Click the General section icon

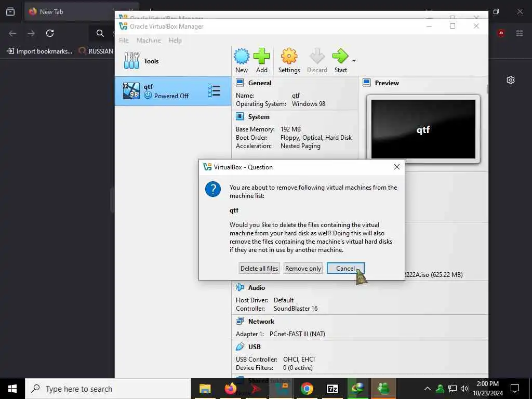240,83
